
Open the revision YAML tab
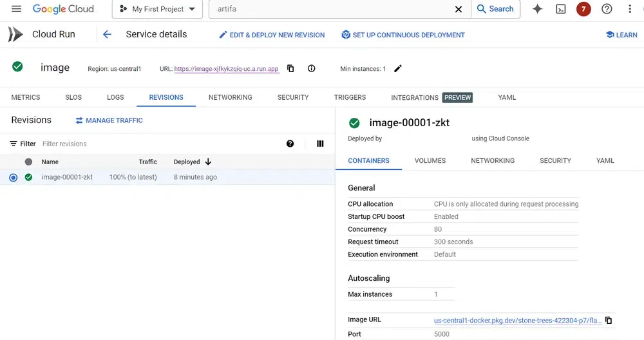(x=605, y=160)
